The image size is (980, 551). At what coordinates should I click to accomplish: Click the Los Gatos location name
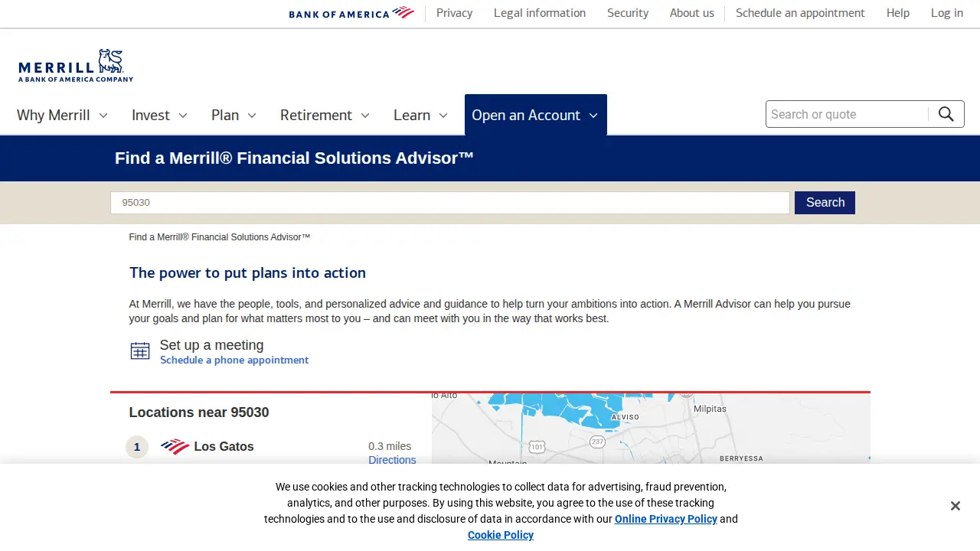tap(224, 447)
